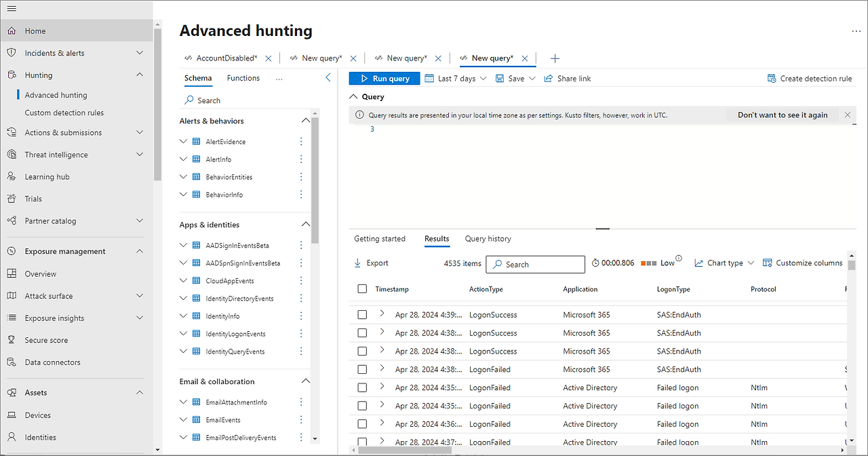Screen dimensions: 868x456
Task: Dismiss the time zone notice via Don't want to see it again
Action: pyautogui.click(x=783, y=115)
